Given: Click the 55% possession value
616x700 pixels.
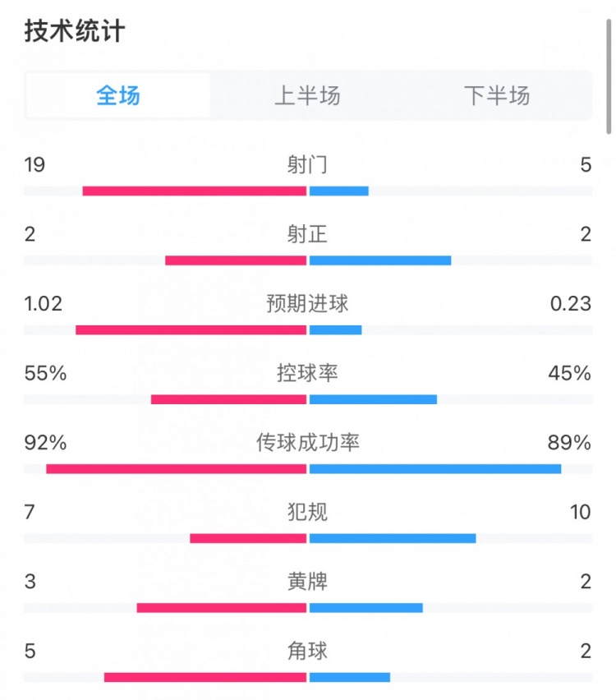Looking at the screenshot, I should pos(45,373).
